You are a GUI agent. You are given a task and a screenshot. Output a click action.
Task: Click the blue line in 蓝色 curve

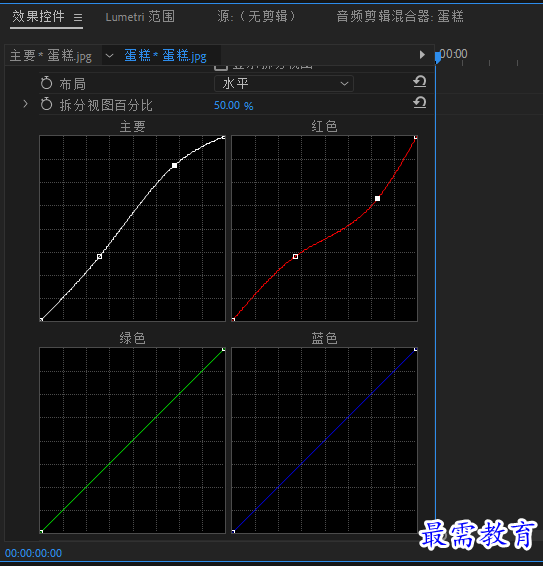325,440
